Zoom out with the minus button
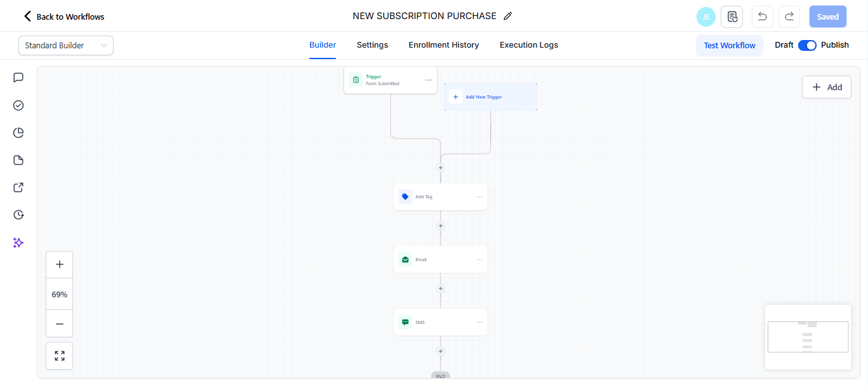This screenshot has width=868, height=385. point(60,323)
